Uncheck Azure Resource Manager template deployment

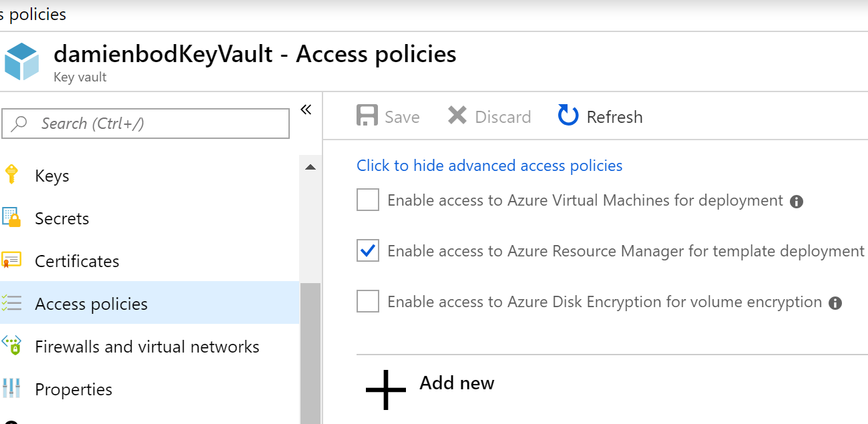pyautogui.click(x=367, y=250)
